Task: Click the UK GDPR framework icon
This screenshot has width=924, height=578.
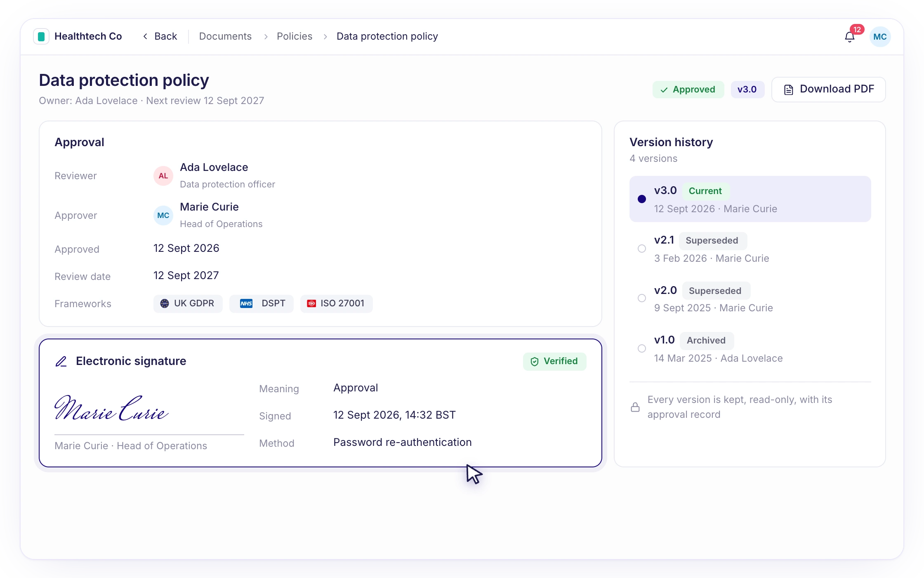Action: 165,303
